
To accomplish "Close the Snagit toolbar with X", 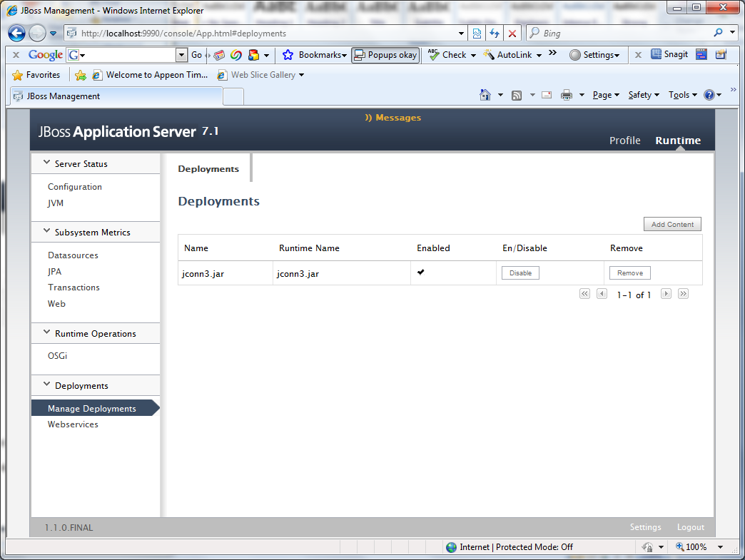I will tap(639, 55).
